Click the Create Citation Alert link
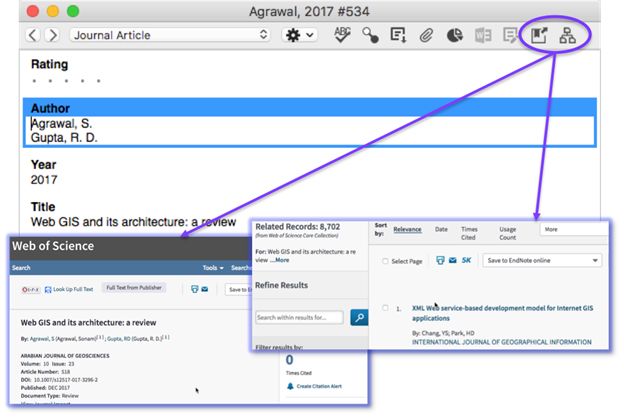 point(319,386)
